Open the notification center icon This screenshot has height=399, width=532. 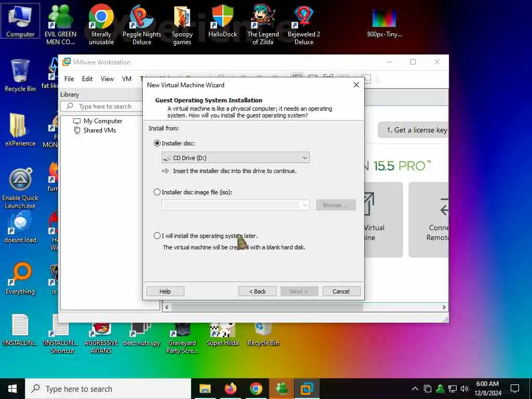click(515, 389)
